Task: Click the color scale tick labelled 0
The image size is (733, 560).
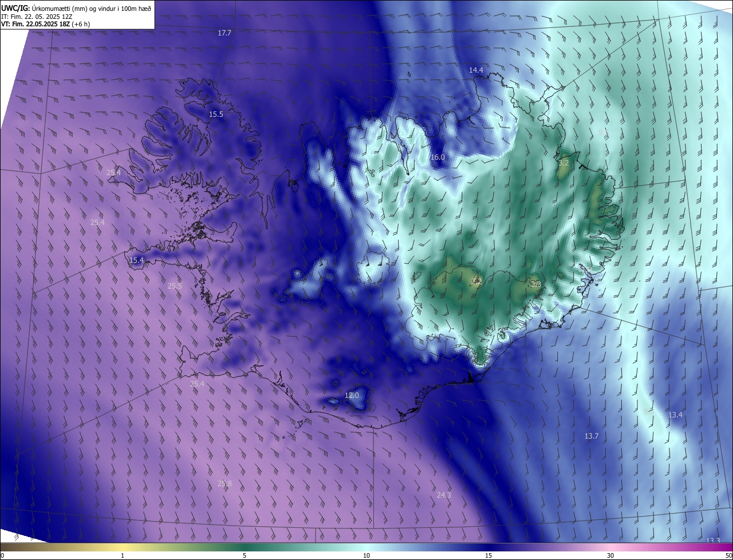Action: point(2,555)
